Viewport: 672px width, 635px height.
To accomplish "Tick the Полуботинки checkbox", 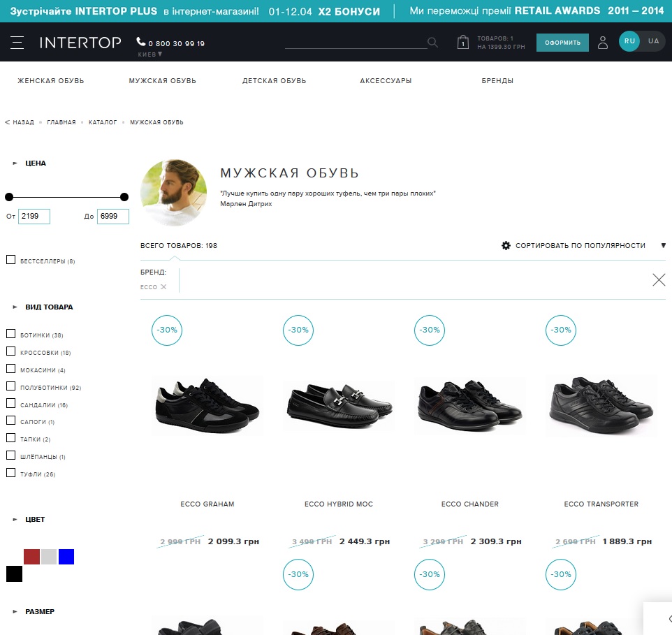I will [10, 386].
